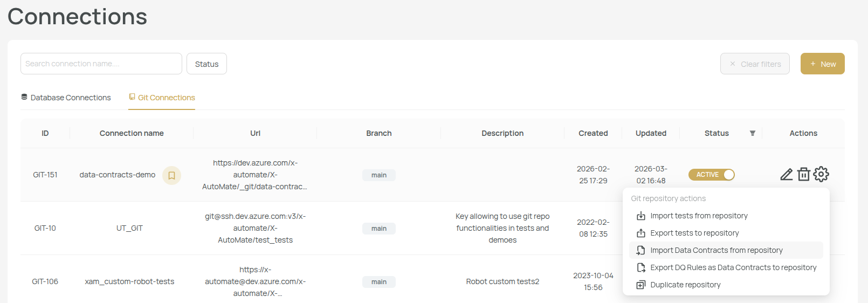Select Export DQ Rules as Data Contracts
This screenshot has height=303, width=868.
(733, 267)
